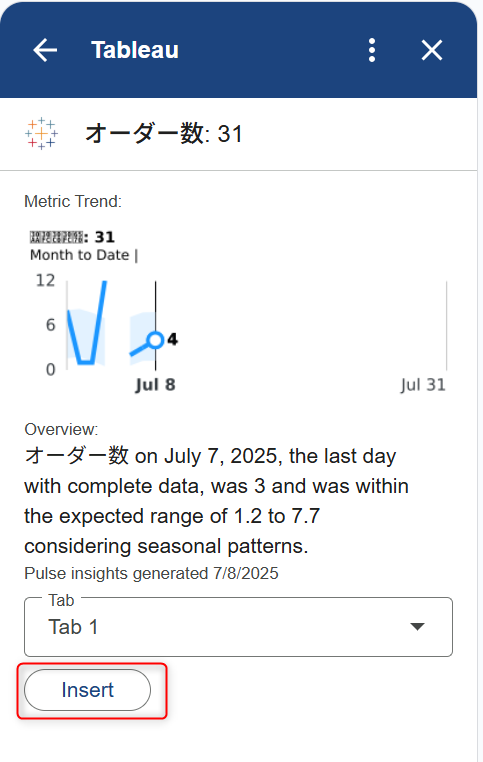
Task: Click the blue trend line peak
Action: click(104, 283)
